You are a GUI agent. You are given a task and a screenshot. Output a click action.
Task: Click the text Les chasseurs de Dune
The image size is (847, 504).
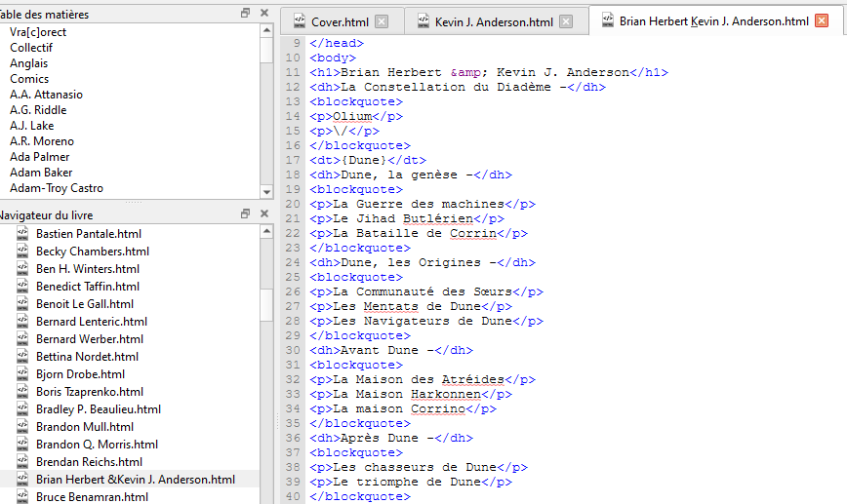(x=415, y=467)
